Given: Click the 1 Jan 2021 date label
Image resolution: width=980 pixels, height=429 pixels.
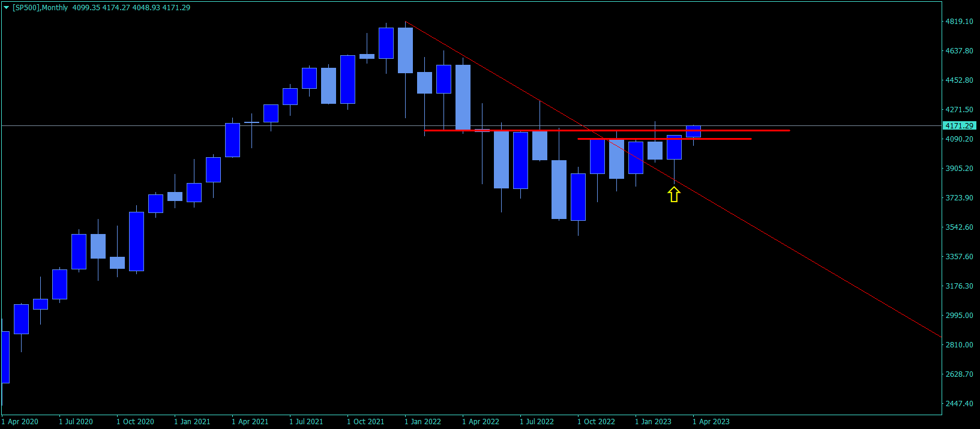Looking at the screenshot, I should pyautogui.click(x=192, y=422).
